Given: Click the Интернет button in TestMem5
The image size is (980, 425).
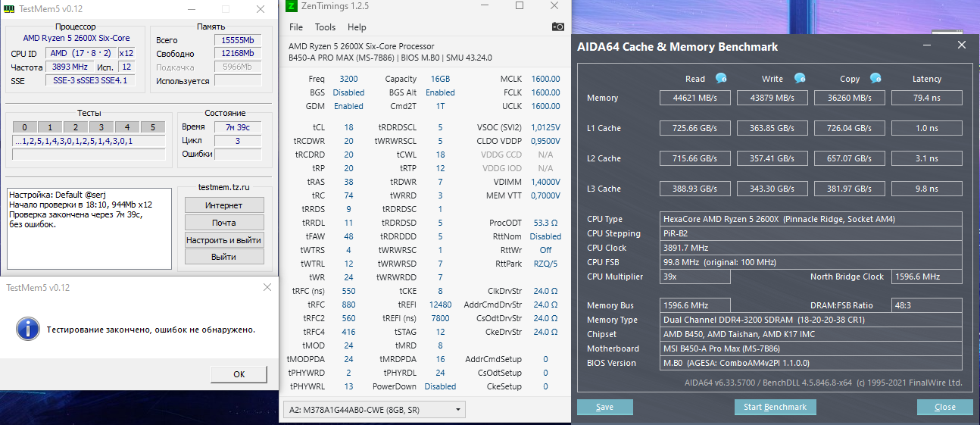Looking at the screenshot, I should pyautogui.click(x=224, y=205).
